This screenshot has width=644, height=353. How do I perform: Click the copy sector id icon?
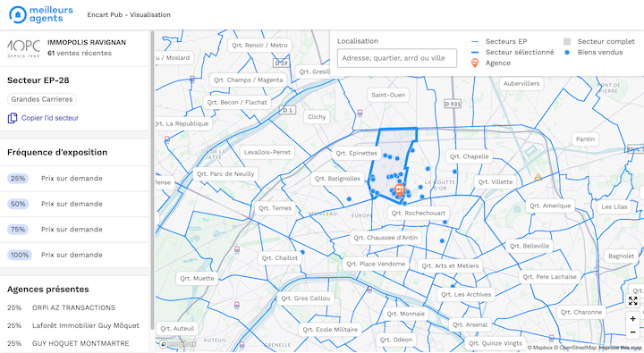[x=13, y=118]
